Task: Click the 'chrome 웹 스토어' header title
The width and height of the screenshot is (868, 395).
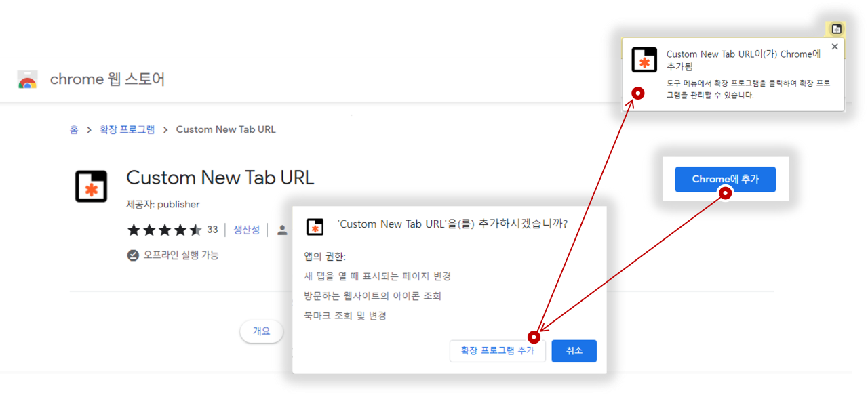Action: 107,79
